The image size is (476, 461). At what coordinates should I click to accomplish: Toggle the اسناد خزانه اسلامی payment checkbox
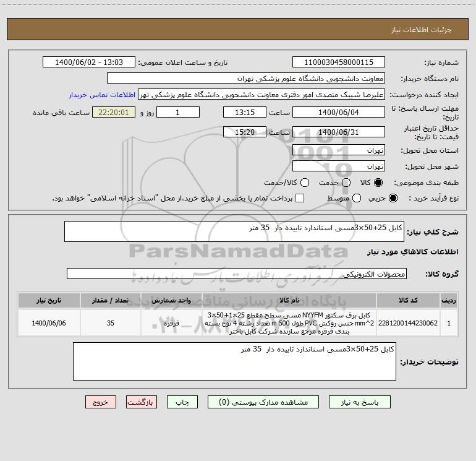(300, 198)
